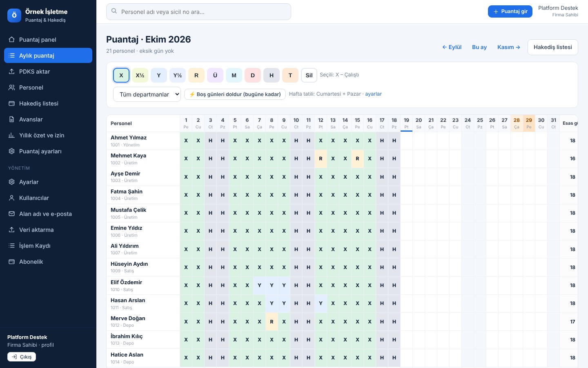Screen dimensions: 588x368
Task: Open Abonelik subscription page
Action: point(48,262)
